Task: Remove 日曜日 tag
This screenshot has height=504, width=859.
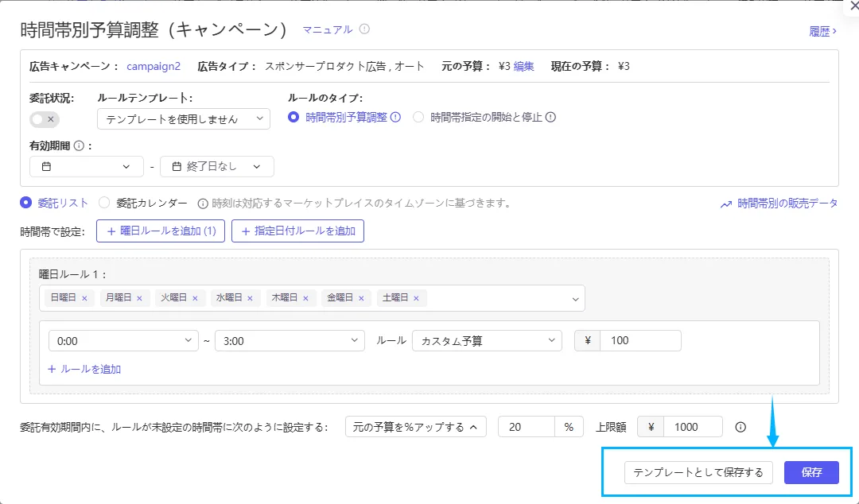Action: (x=84, y=298)
